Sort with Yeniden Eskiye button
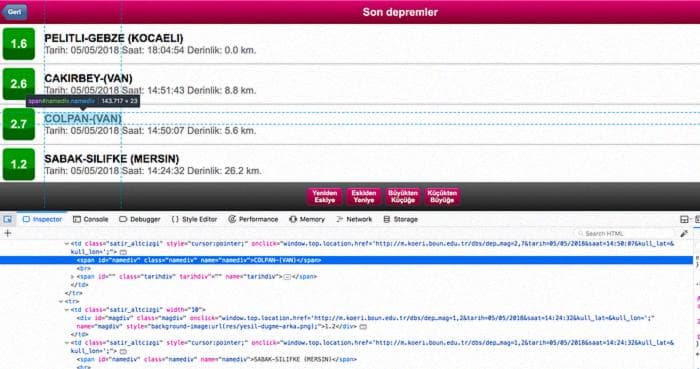The height and width of the screenshot is (369, 700). [x=325, y=197]
